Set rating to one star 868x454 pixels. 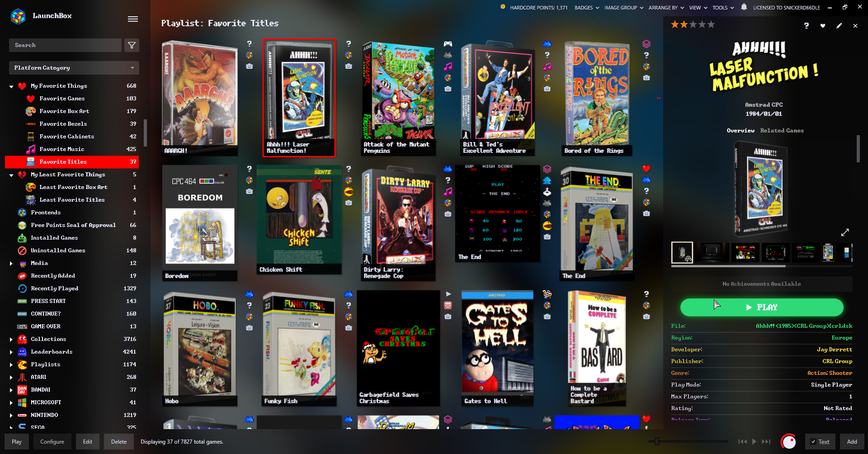click(675, 24)
